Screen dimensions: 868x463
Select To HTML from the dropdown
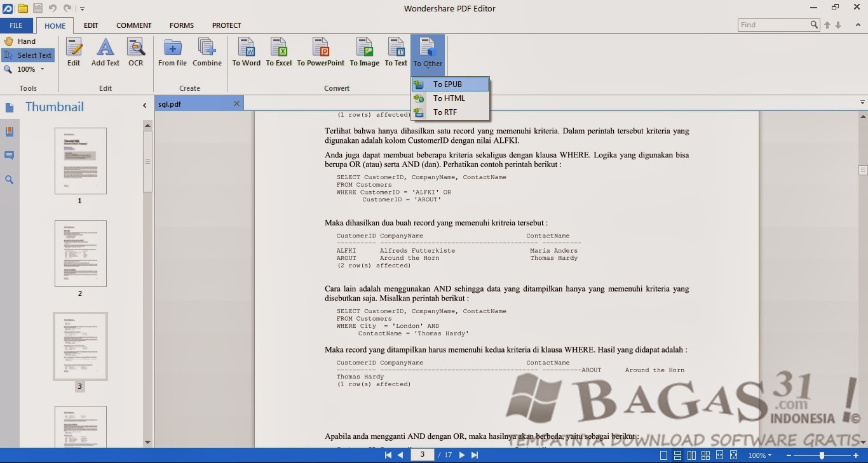click(x=451, y=98)
